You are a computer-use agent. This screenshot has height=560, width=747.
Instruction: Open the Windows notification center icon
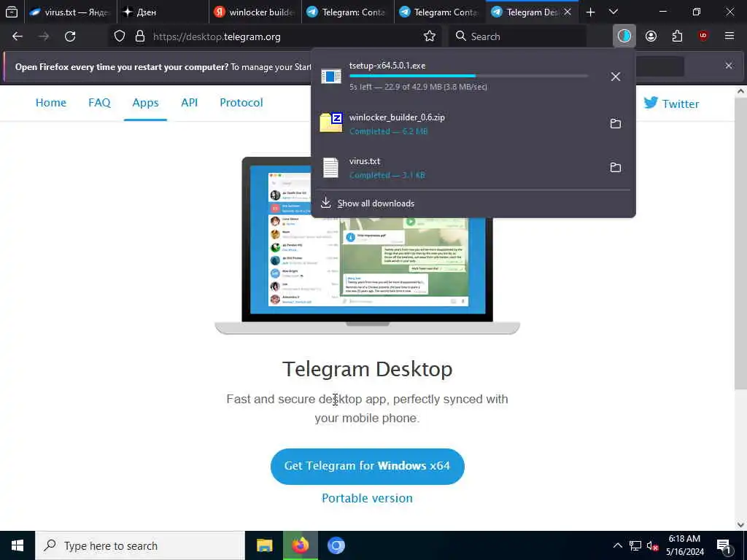[x=724, y=545]
